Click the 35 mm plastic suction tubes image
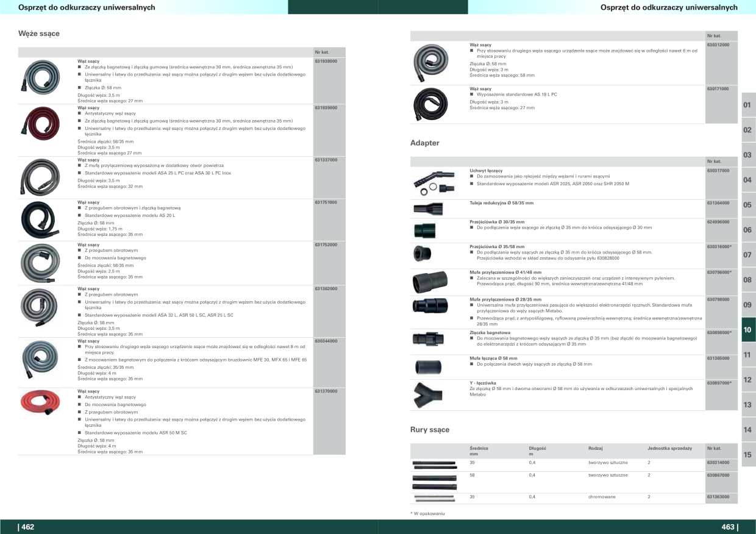This screenshot has height=534, width=756. 434,465
